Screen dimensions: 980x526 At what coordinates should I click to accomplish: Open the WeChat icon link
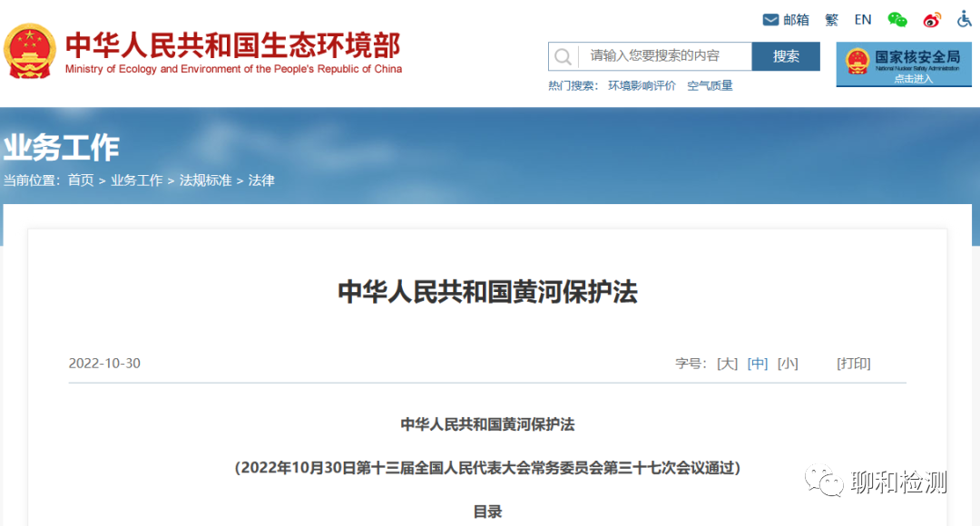[x=897, y=20]
